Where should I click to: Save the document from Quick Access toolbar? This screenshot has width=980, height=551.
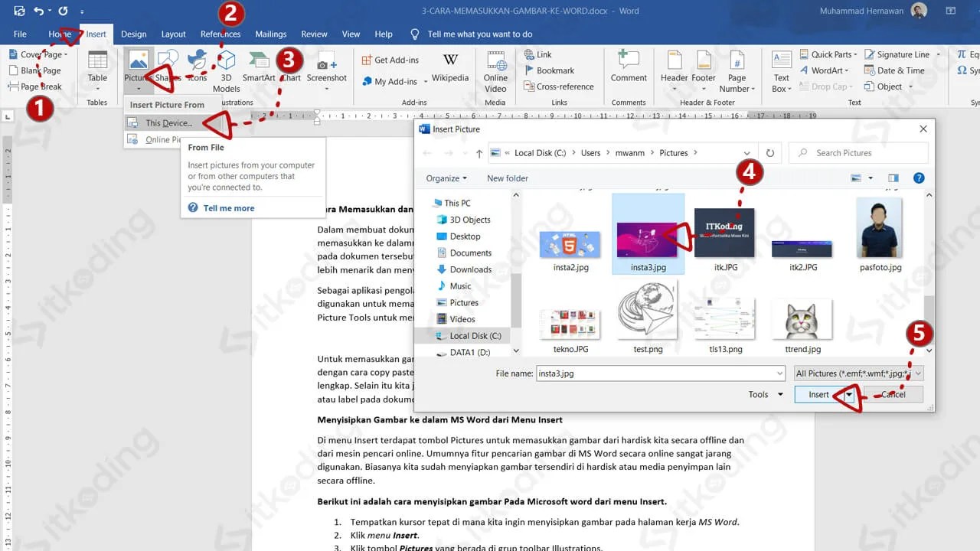[x=18, y=9]
